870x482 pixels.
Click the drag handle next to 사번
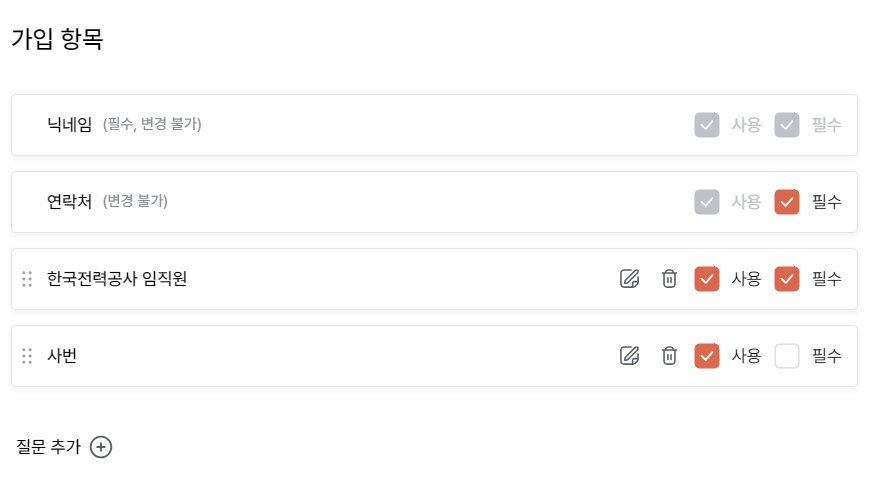pyautogui.click(x=27, y=356)
